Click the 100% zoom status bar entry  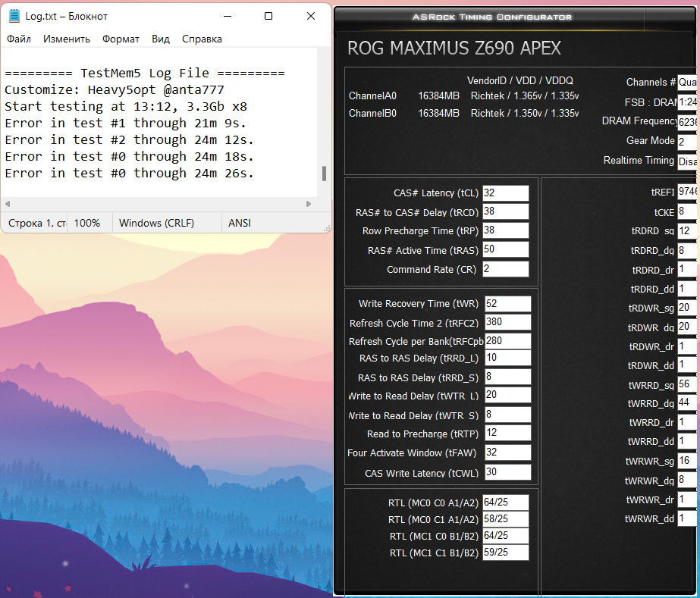tap(87, 223)
